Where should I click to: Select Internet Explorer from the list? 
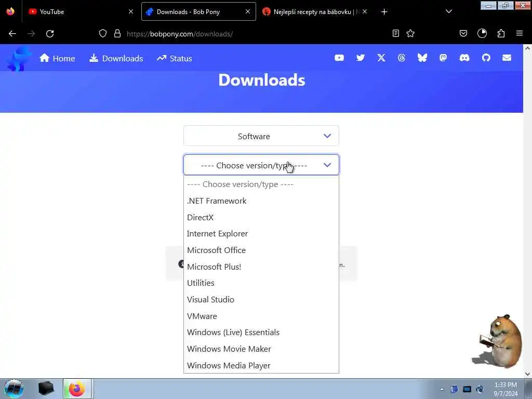tap(261, 234)
